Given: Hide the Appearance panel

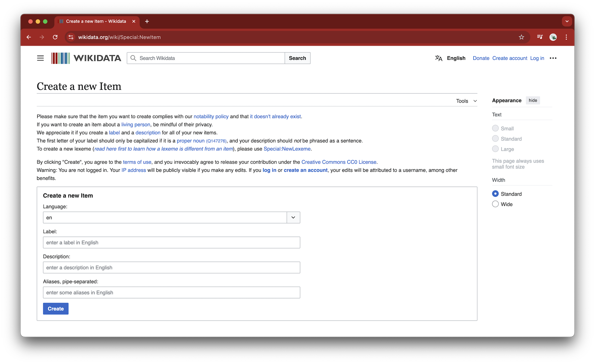Looking at the screenshot, I should 533,101.
